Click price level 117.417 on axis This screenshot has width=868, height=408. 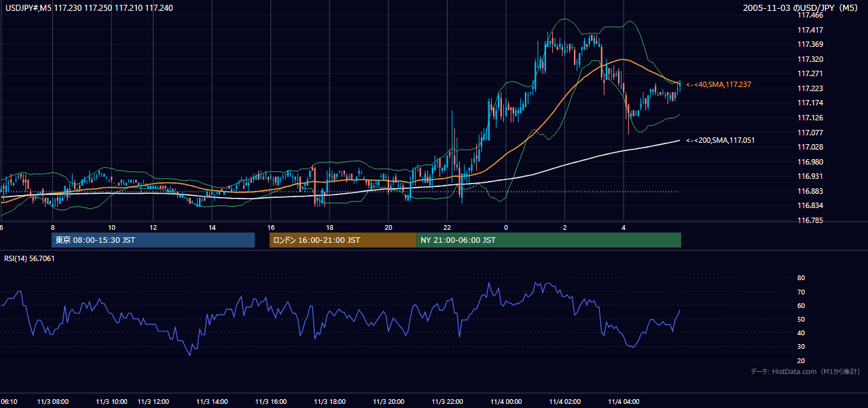tap(810, 30)
